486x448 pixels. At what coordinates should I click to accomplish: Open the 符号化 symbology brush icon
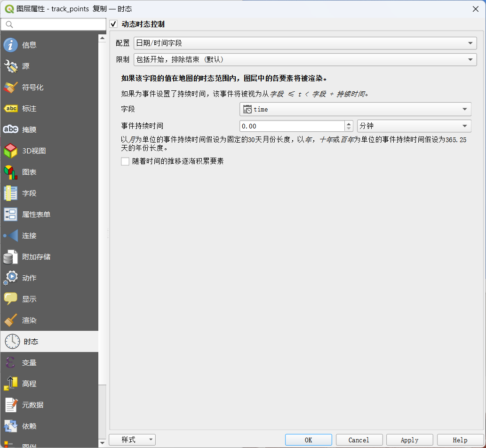10,88
